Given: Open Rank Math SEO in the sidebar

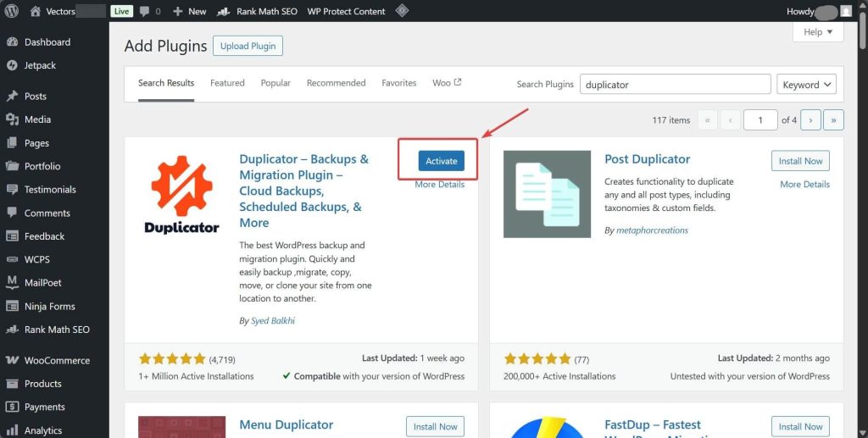Looking at the screenshot, I should (x=57, y=330).
